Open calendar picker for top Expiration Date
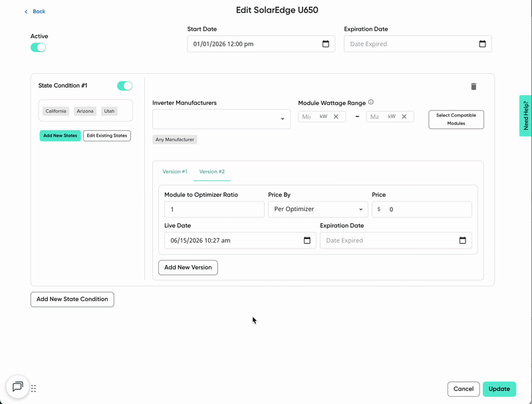This screenshot has width=532, height=404. (x=482, y=44)
